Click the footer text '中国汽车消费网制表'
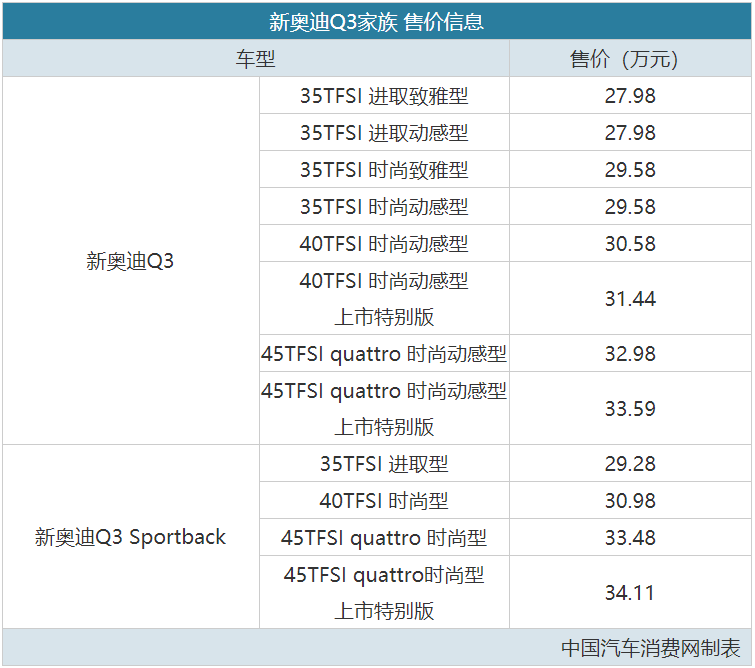Image resolution: width=755 pixels, height=668 pixels. tap(651, 648)
